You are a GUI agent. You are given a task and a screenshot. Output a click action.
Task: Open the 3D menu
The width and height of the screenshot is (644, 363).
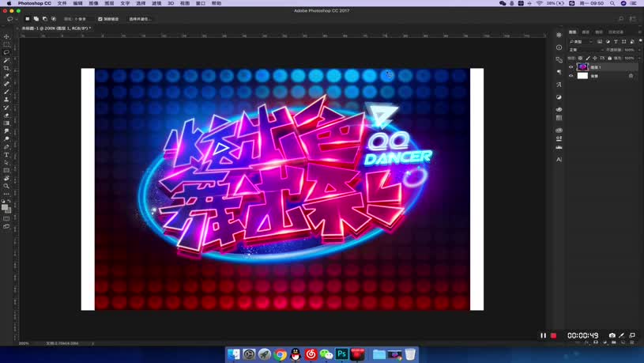[171, 3]
